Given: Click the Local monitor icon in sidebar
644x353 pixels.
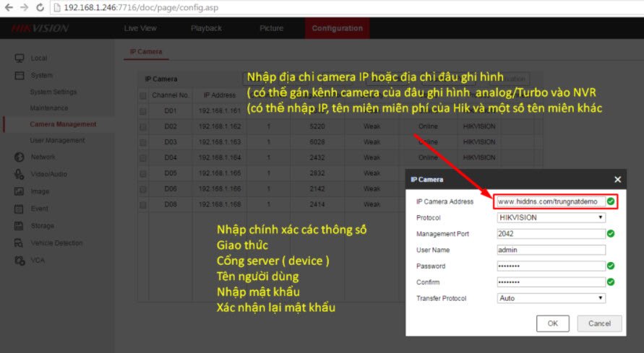Looking at the screenshot, I should pos(20,58).
